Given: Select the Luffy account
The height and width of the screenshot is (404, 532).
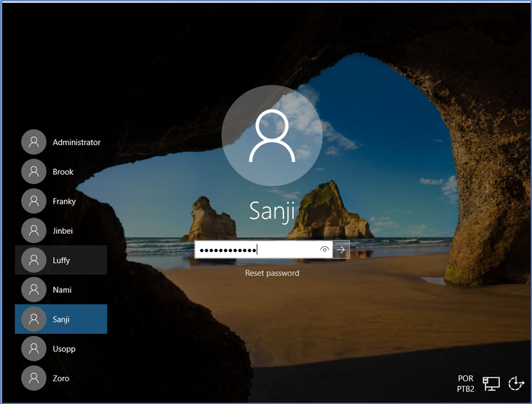Looking at the screenshot, I should point(61,260).
